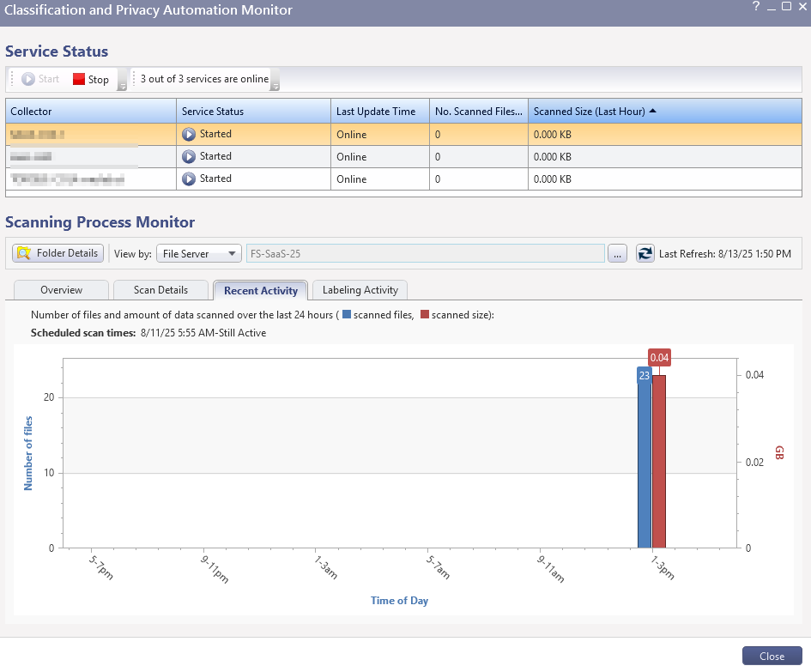Click the red 0.04 GB bar

tap(659, 462)
